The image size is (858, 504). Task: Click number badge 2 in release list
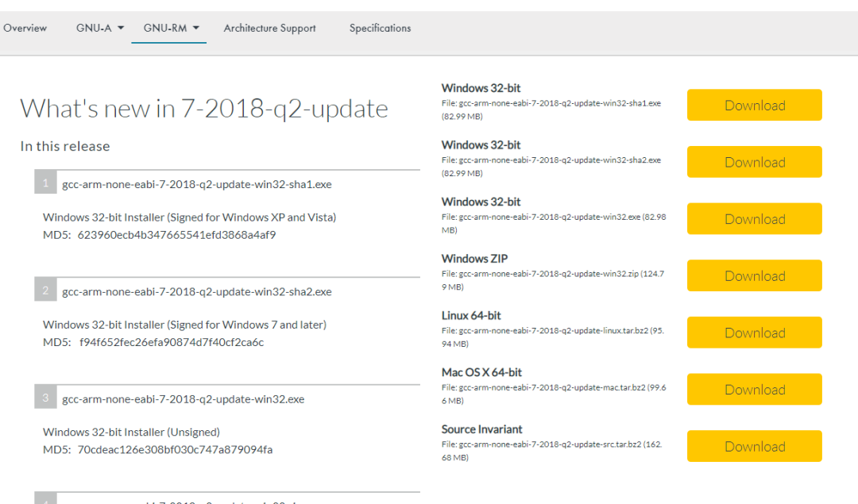click(45, 290)
